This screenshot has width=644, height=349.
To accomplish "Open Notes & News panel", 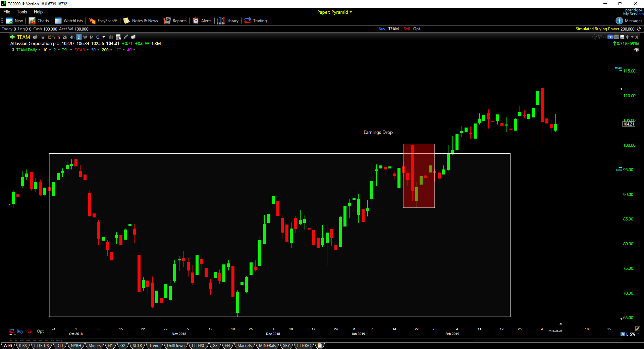I will tap(141, 21).
